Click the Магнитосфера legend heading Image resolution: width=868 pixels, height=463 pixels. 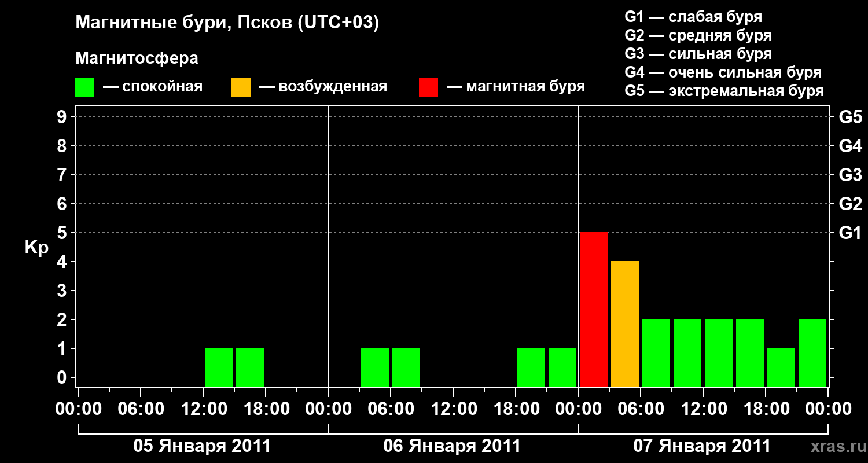coord(137,58)
